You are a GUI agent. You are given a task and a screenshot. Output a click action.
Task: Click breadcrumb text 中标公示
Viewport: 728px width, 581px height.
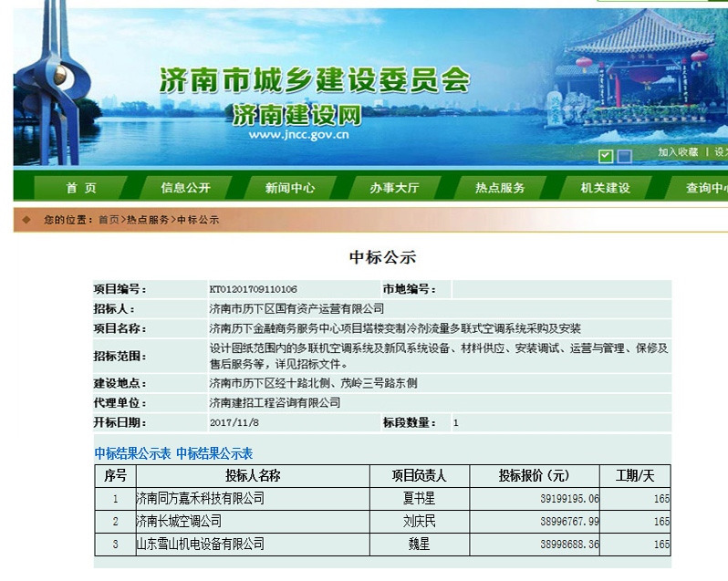pos(198,220)
